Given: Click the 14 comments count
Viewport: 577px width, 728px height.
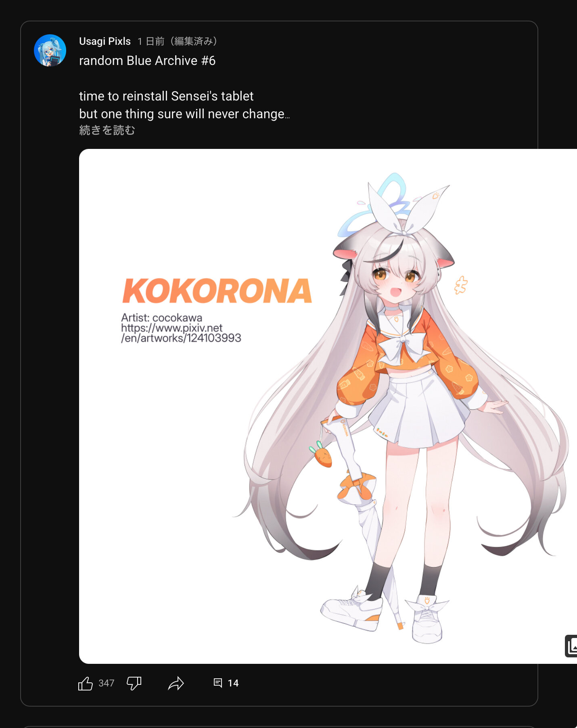Looking at the screenshot, I should [233, 683].
